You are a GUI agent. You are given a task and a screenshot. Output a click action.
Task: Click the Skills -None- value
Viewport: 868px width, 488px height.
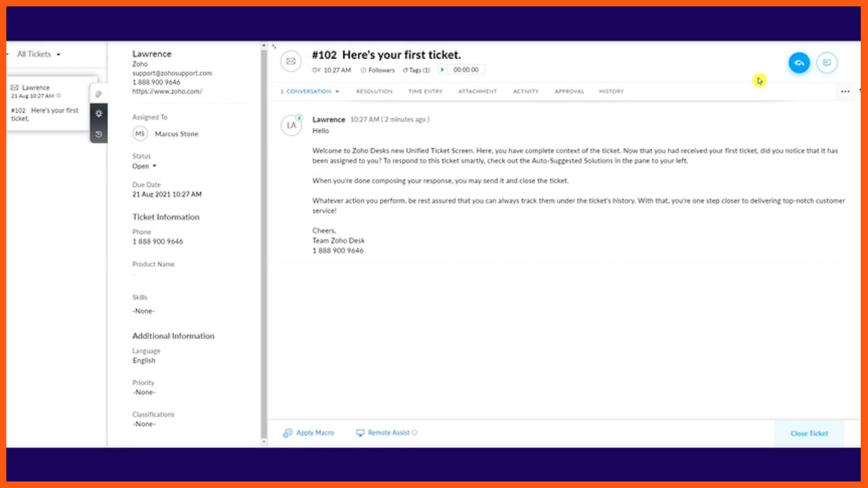tap(143, 311)
